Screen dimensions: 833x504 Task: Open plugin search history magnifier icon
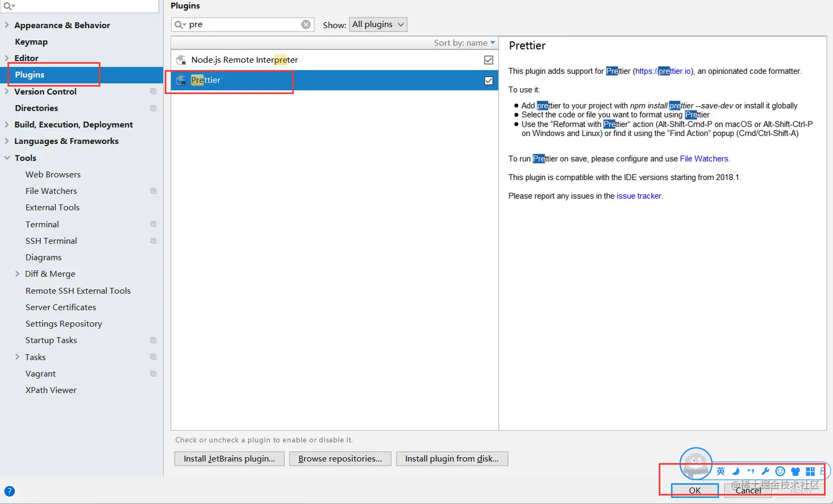coord(180,24)
